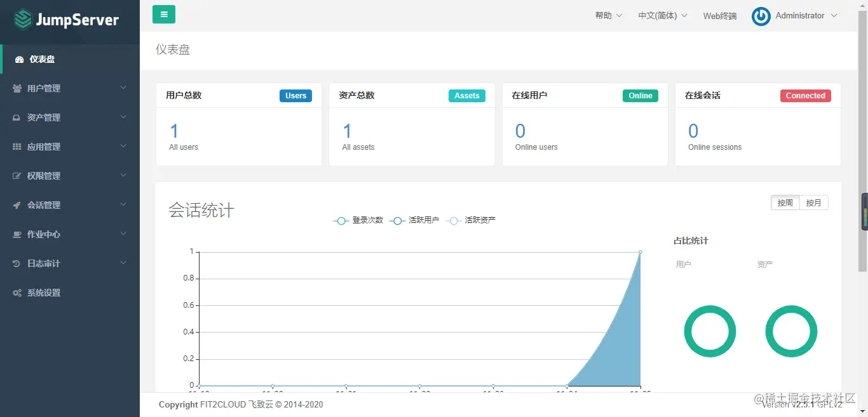Image resolution: width=868 pixels, height=417 pixels.
Task: Open 系统设置 menu item
Action: [70, 293]
